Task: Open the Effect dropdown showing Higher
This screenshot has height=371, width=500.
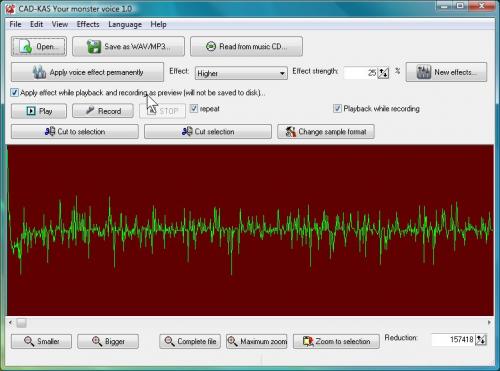Action: coord(241,73)
